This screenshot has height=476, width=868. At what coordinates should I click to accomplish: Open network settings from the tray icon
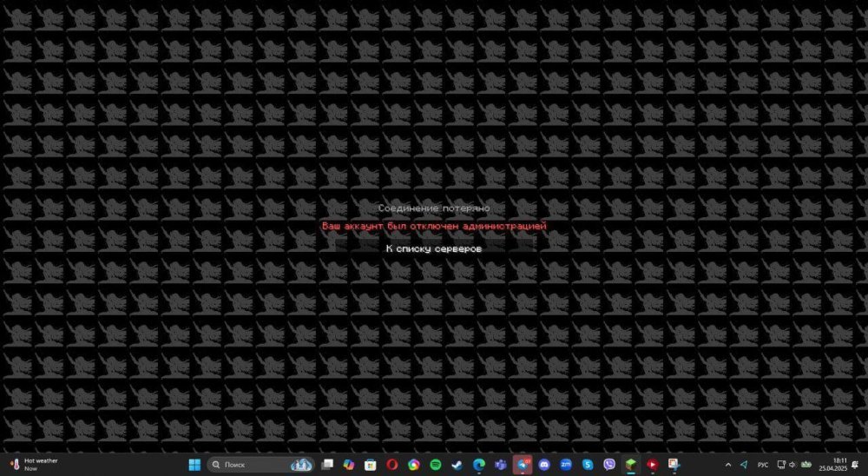tap(781, 465)
